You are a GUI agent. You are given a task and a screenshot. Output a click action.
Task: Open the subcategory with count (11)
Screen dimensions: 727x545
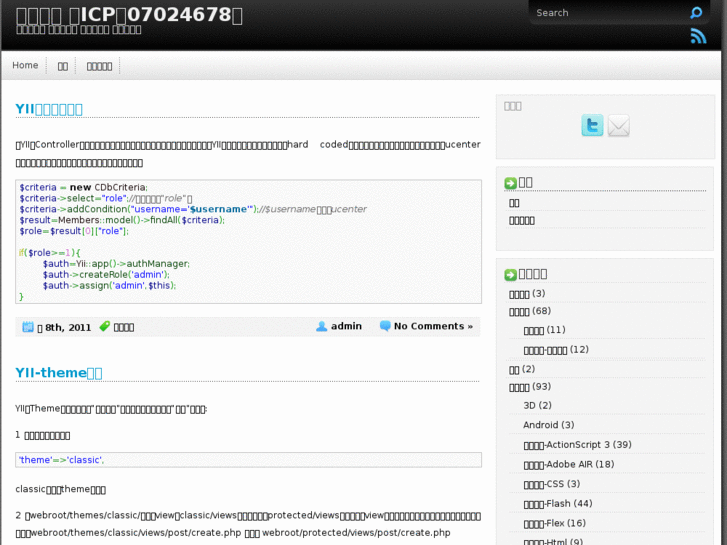[544, 330]
